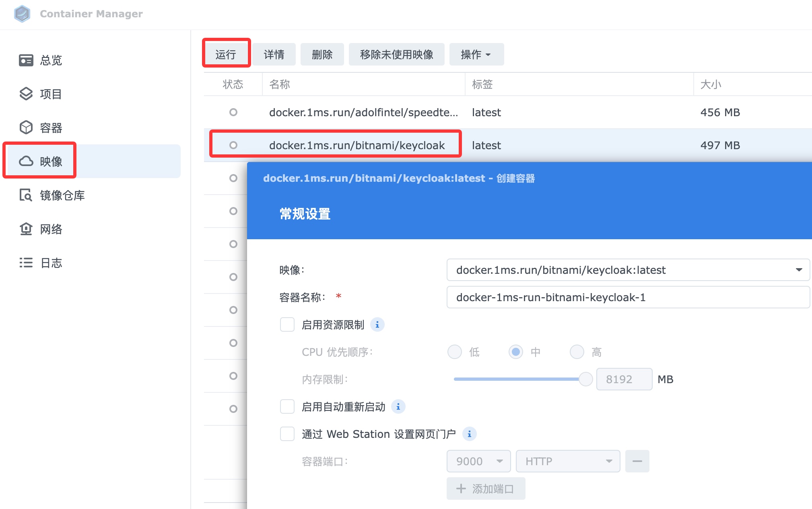Click the 容器名称 input field
Image resolution: width=812 pixels, height=509 pixels.
tap(628, 297)
